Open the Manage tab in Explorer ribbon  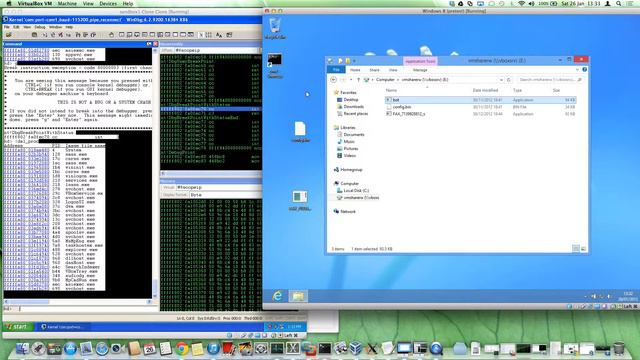click(420, 70)
